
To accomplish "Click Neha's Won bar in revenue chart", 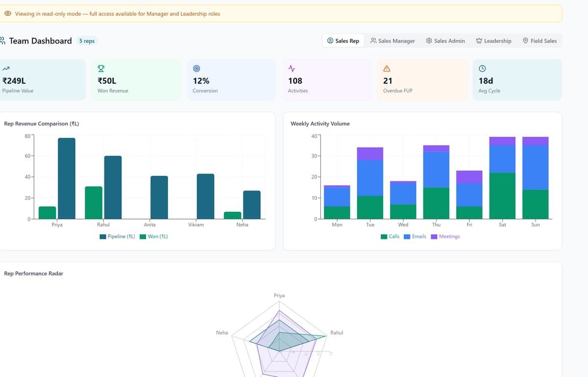I will [x=232, y=215].
